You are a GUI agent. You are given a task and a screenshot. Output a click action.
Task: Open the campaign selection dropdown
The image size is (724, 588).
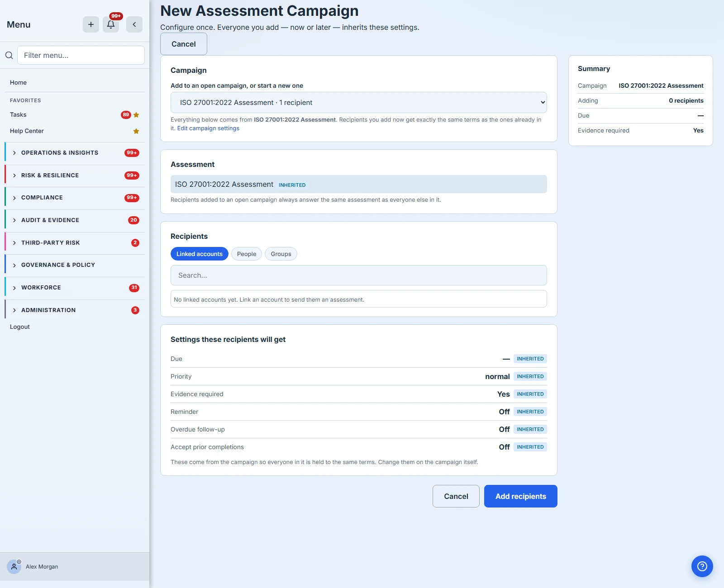[x=358, y=103]
